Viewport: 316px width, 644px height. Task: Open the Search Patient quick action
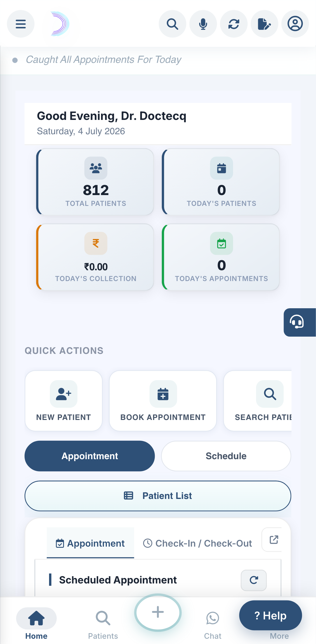[258, 401]
